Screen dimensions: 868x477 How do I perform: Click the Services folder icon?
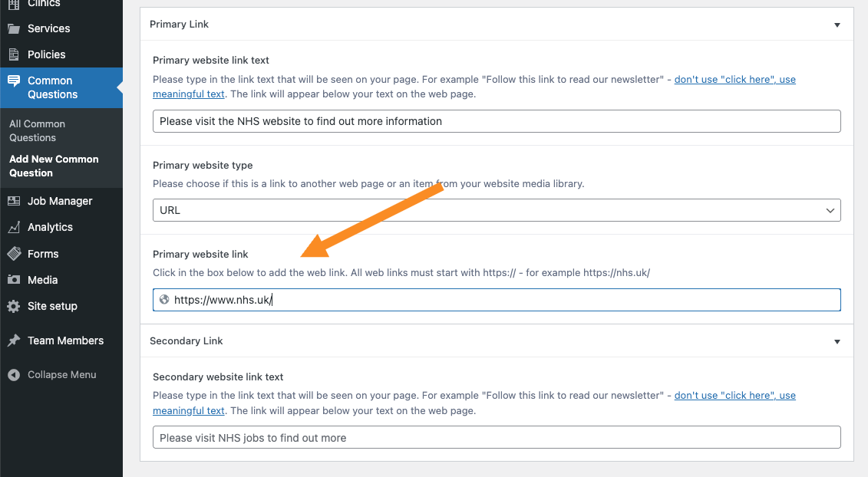pyautogui.click(x=14, y=29)
